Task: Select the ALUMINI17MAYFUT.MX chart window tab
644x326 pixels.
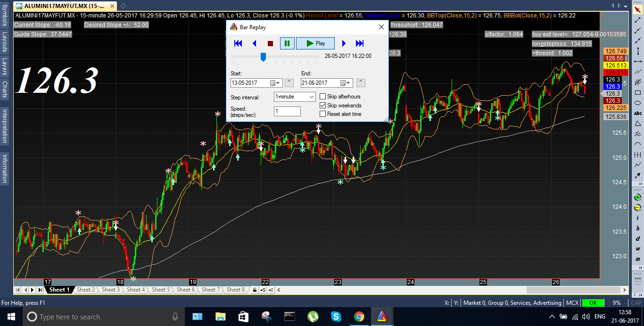Action: pos(65,6)
